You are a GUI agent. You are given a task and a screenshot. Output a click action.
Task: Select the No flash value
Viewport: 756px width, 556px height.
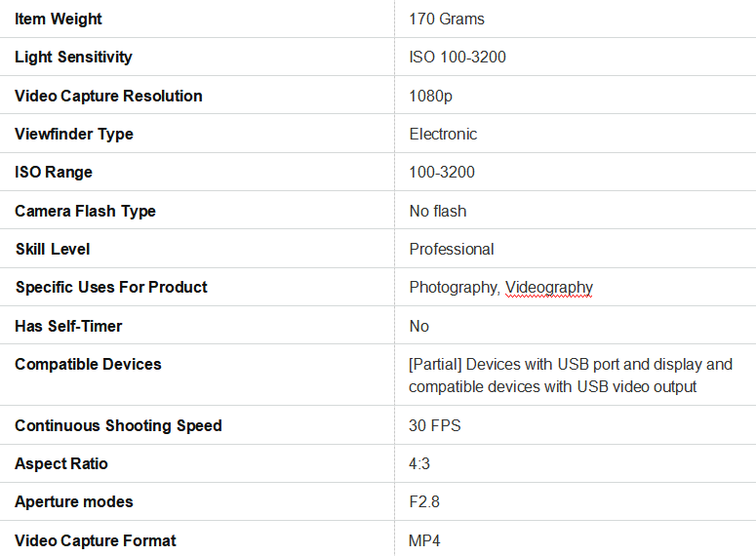tap(438, 211)
